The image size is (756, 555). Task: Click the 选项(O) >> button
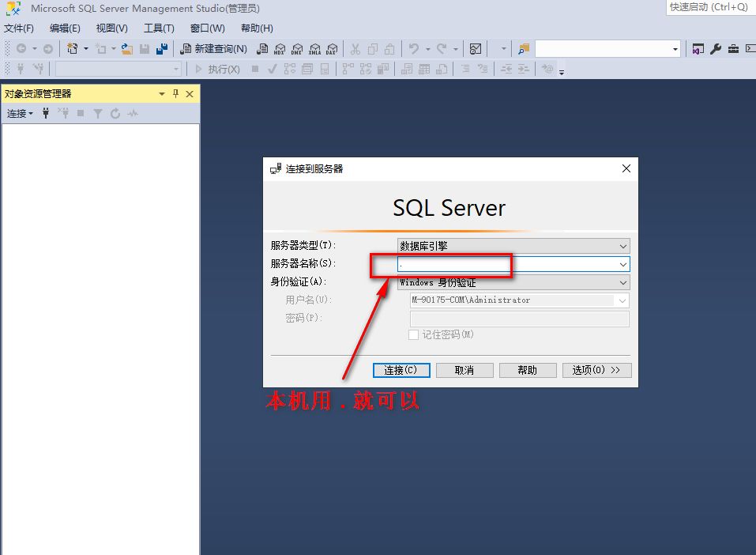(x=596, y=370)
